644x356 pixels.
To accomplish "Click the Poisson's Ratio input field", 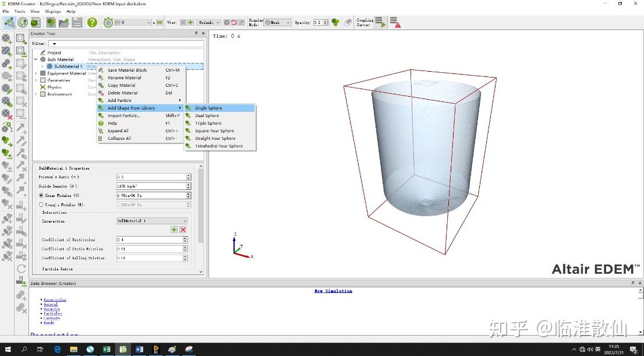I will [151, 177].
